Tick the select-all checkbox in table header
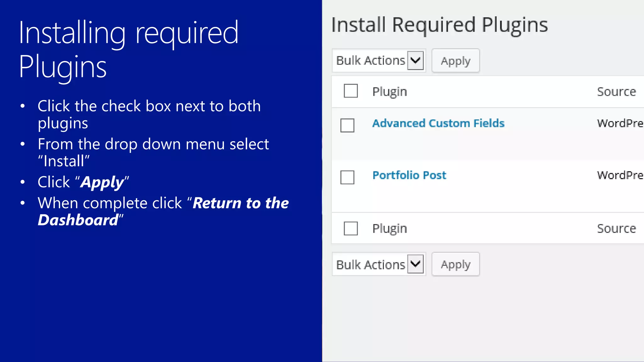This screenshot has height=362, width=644. pos(351,91)
